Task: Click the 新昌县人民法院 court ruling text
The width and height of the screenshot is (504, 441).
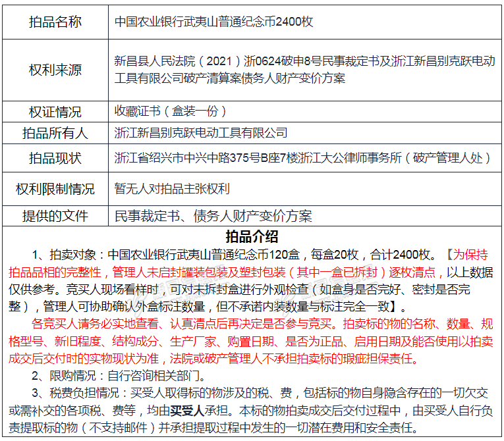Action: (304, 70)
